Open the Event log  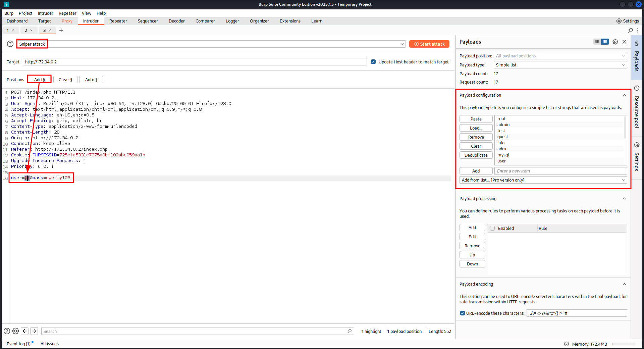click(18, 344)
